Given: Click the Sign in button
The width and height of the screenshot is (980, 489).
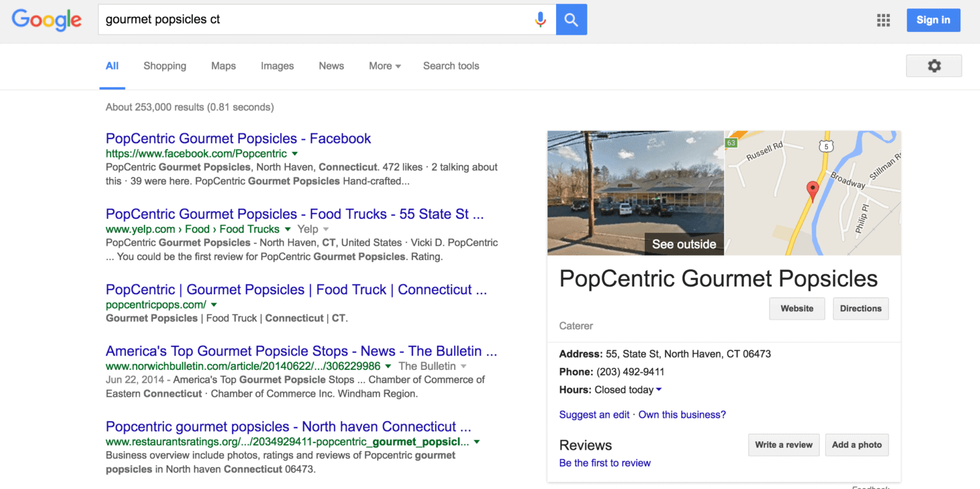Looking at the screenshot, I should [933, 20].
